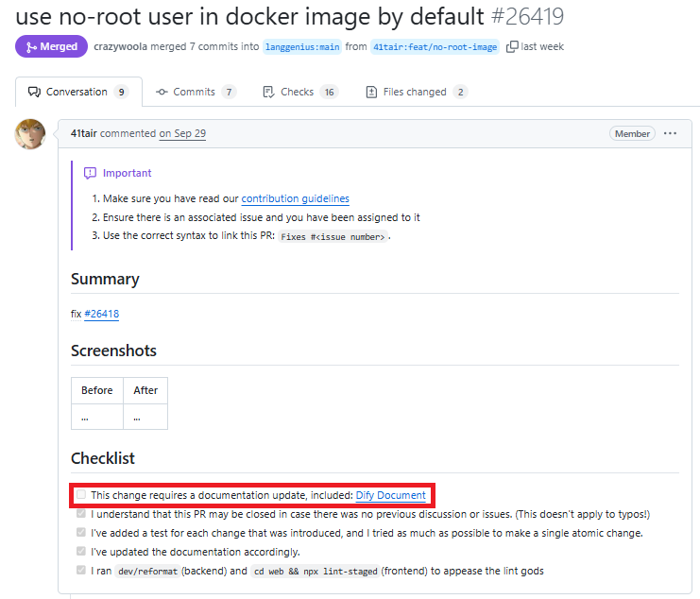Toggle the 'updated the documentation accordingly' checkbox
The image size is (700, 599).
click(x=81, y=552)
